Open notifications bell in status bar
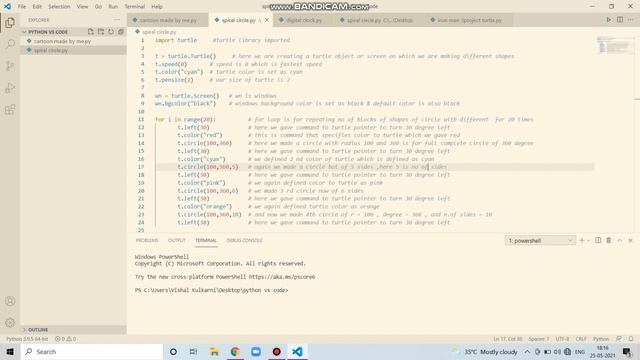This screenshot has height=360, width=640. click(631, 339)
